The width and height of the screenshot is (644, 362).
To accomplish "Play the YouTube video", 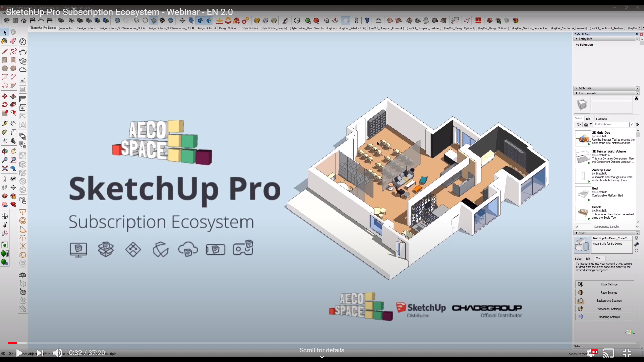I will point(19,353).
